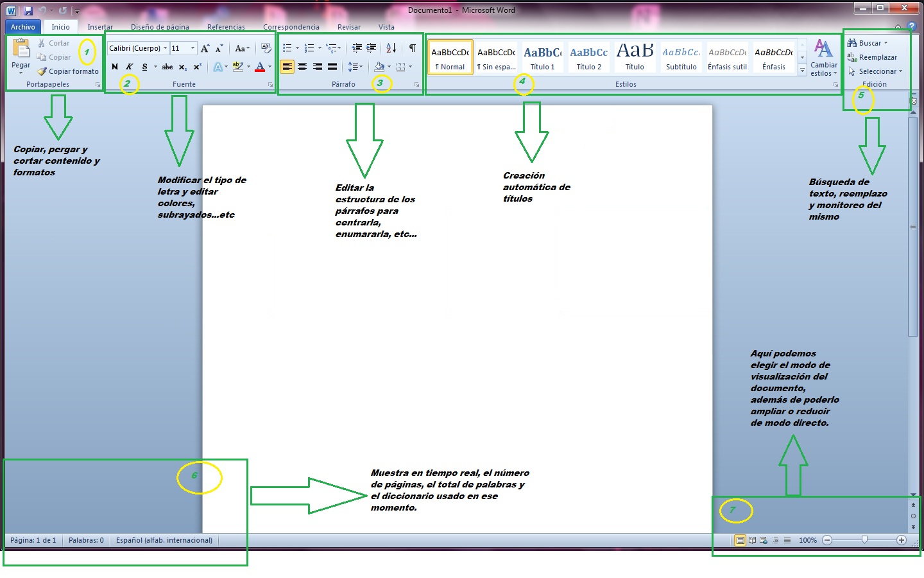Click the Cortar scissors command

click(54, 43)
